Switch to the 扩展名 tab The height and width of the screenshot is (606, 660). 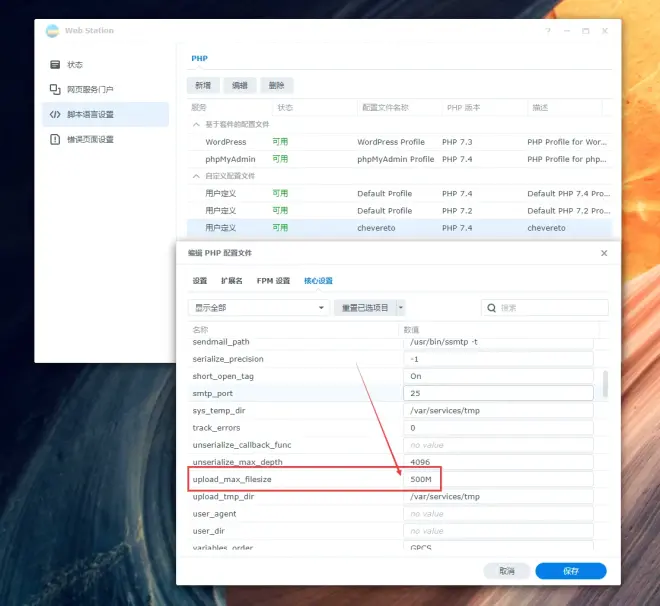(x=232, y=281)
